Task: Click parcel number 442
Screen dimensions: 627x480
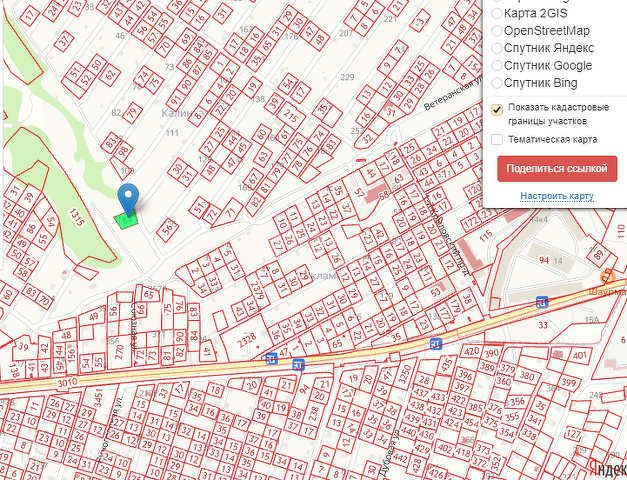Action: click(400, 459)
